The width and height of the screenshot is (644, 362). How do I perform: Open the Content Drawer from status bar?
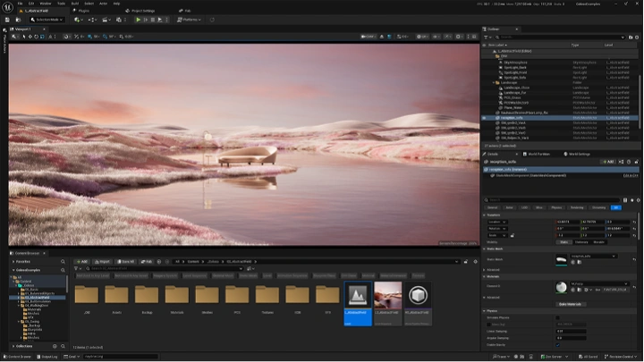(18, 357)
